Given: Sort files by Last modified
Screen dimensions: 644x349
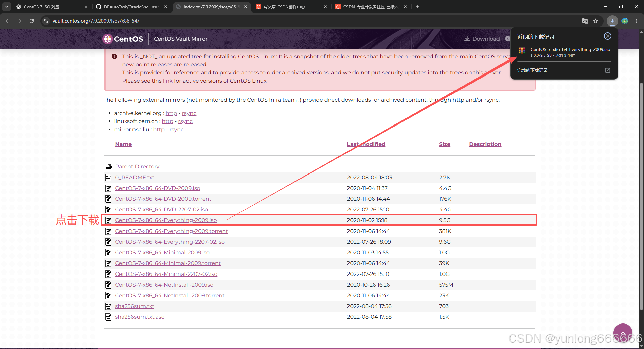Looking at the screenshot, I should (366, 144).
